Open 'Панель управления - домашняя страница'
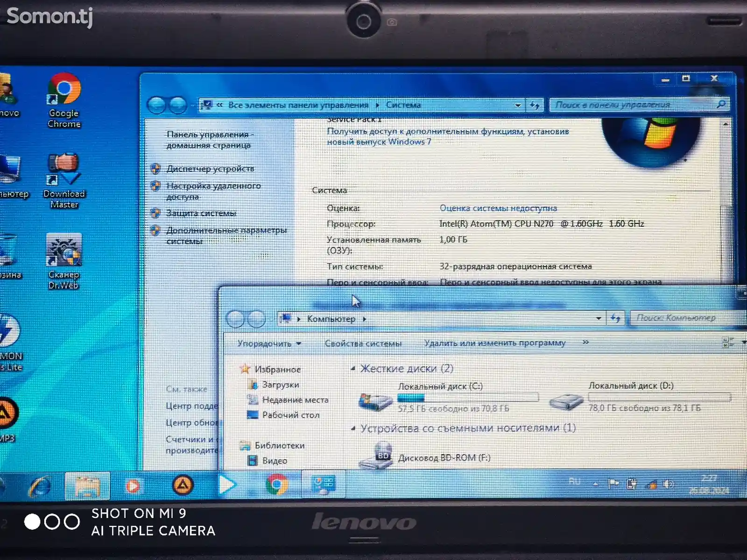The image size is (747, 560). (209, 140)
